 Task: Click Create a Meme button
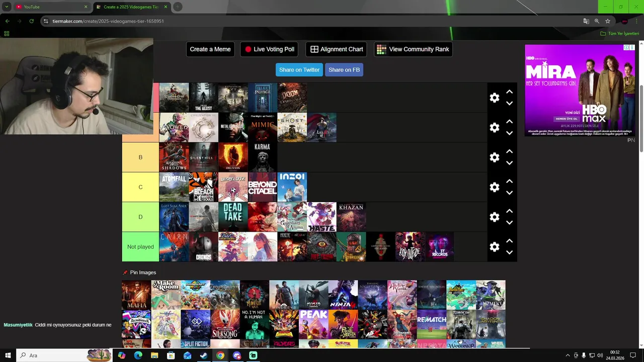pos(210,49)
